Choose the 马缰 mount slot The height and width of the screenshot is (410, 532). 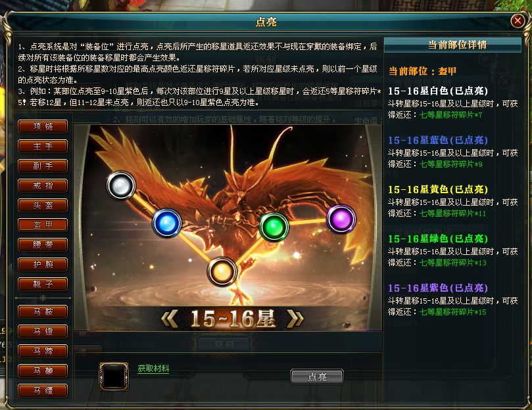click(43, 390)
